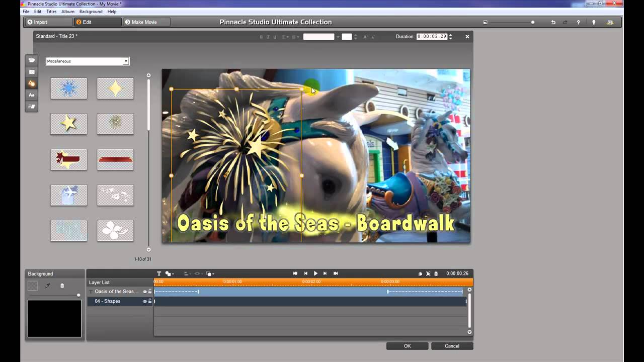The height and width of the screenshot is (362, 644).
Task: Click OK to accept title
Action: (x=407, y=346)
